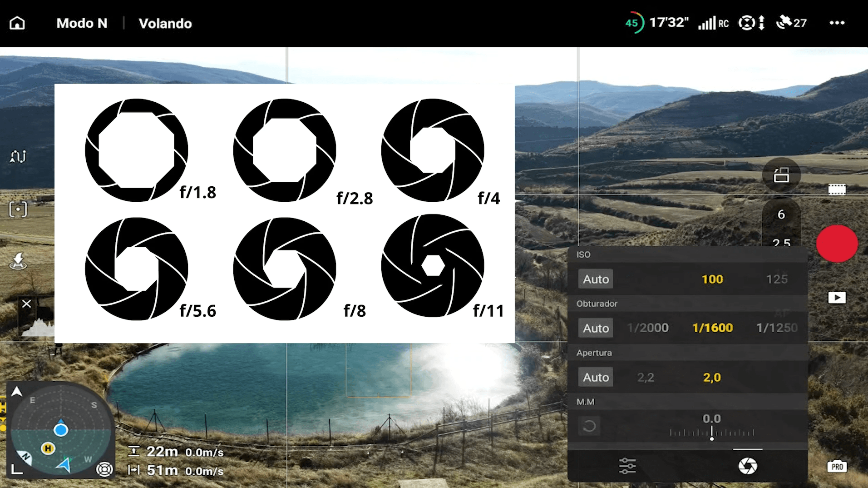Select shutter speed 1/2000
This screenshot has width=868, height=488.
648,328
